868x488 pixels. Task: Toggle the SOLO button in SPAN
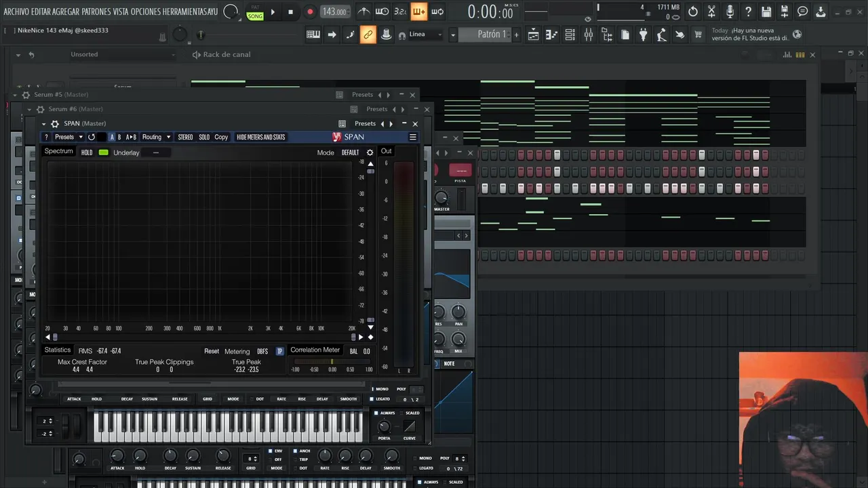click(204, 137)
